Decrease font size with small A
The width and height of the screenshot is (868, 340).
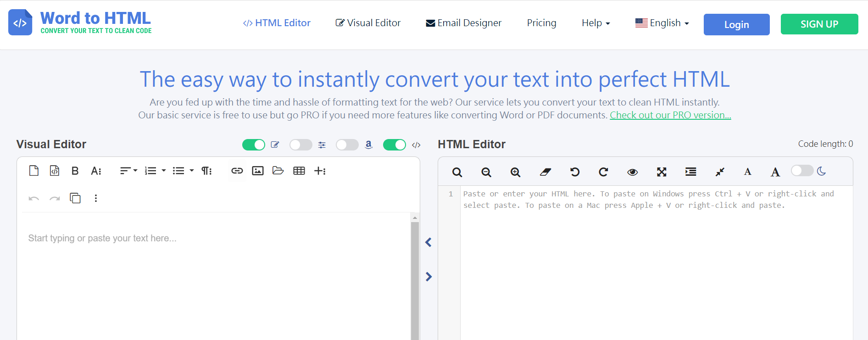[748, 172]
